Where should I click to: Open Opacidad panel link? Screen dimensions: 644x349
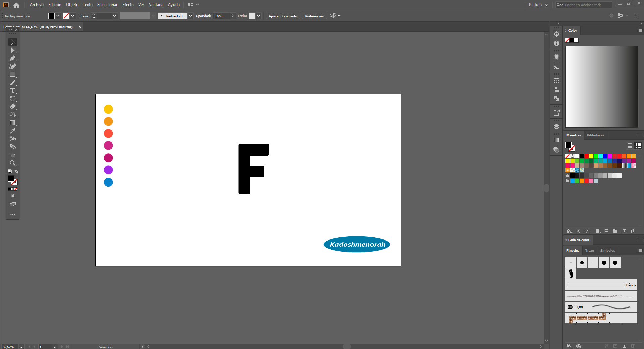[x=203, y=16]
